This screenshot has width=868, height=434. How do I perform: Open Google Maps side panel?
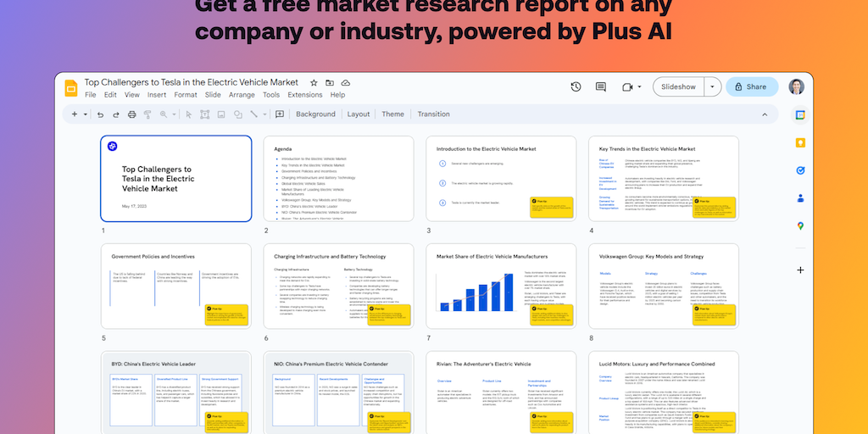click(x=800, y=225)
